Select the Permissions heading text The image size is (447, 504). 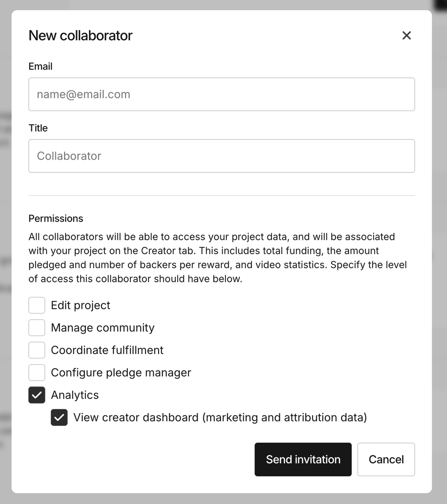tap(56, 218)
